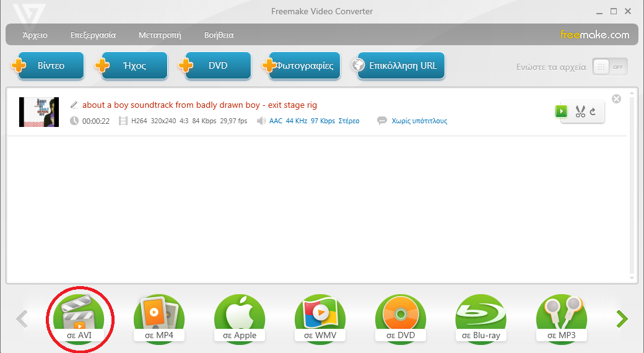
Task: Click the H264 320x240 video info text
Action: point(189,121)
